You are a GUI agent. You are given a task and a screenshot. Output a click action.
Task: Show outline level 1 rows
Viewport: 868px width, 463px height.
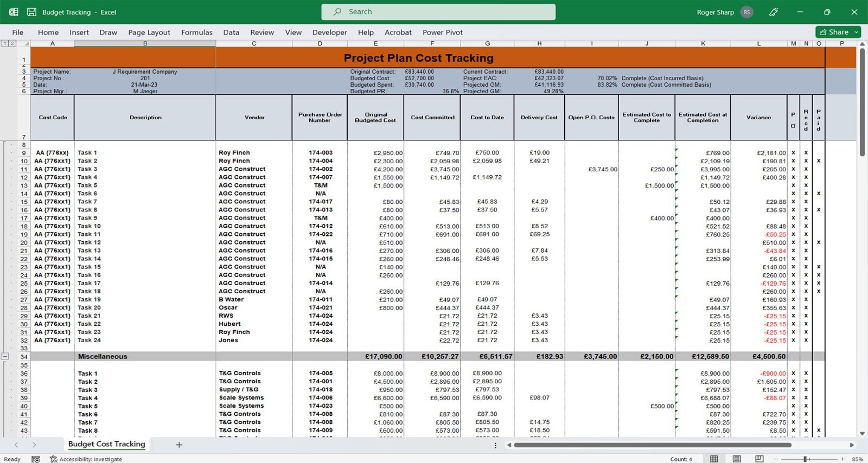(5, 43)
